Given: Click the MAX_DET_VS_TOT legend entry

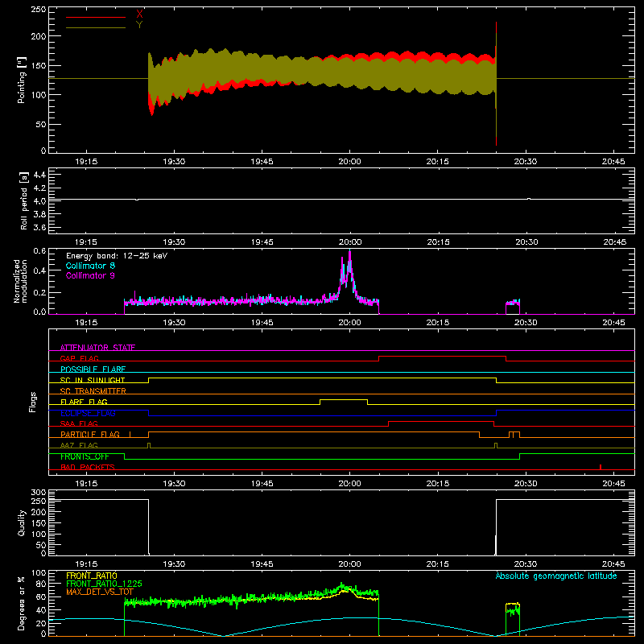Looking at the screenshot, I should coord(100,592).
